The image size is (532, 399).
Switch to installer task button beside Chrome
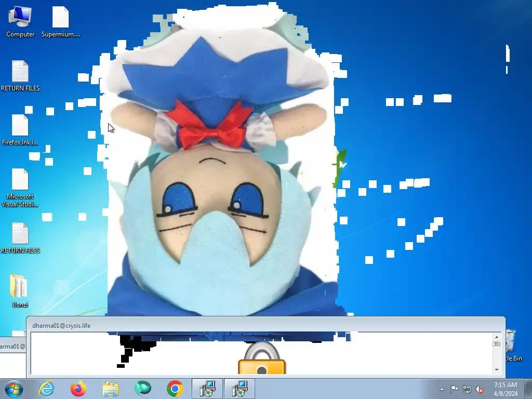(207, 389)
